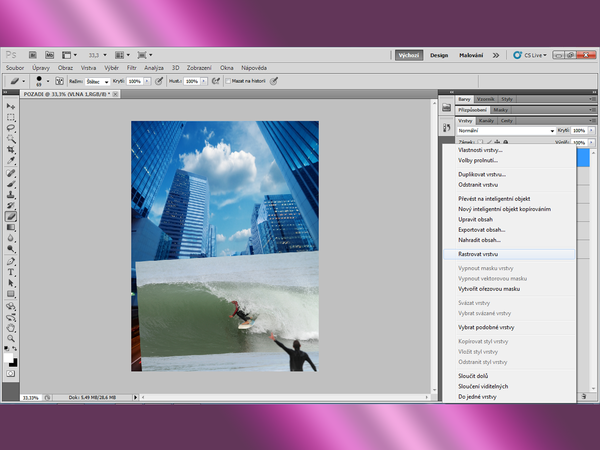The height and width of the screenshot is (450, 600).
Task: Select the Eraser tool in toolbox
Action: pyautogui.click(x=11, y=216)
